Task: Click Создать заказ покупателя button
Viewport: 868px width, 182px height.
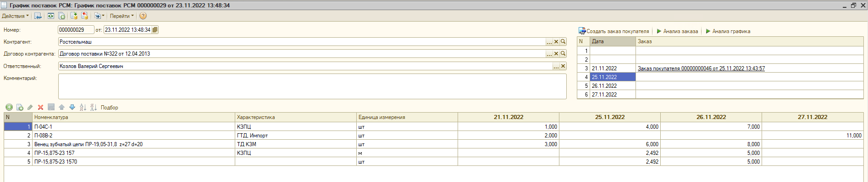Action: click(x=614, y=31)
